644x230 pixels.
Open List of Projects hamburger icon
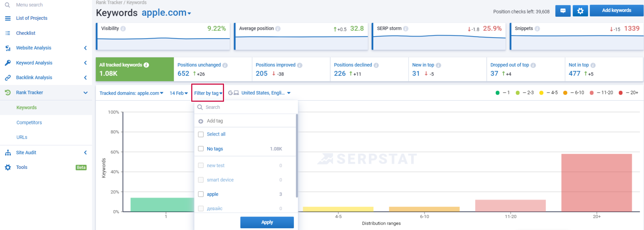pyautogui.click(x=8, y=18)
